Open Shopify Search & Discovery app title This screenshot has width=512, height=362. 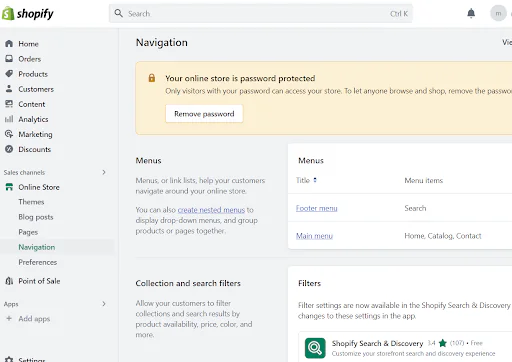pos(377,343)
